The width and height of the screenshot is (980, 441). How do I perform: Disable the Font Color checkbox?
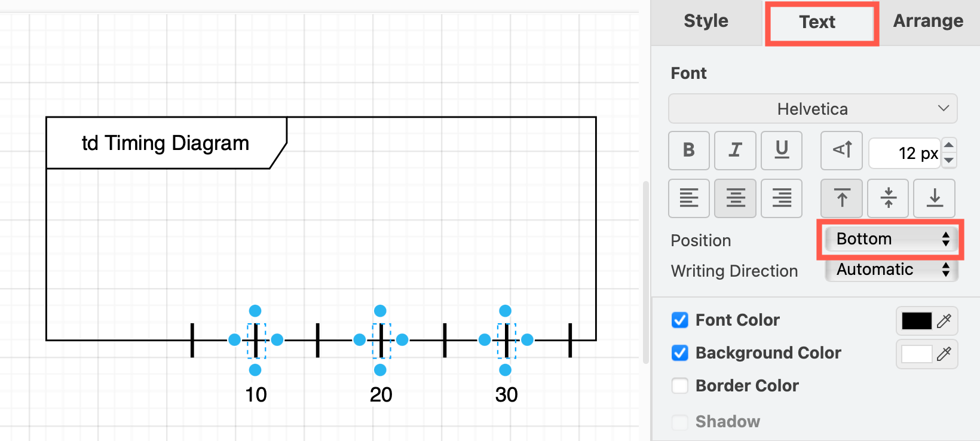click(x=679, y=320)
